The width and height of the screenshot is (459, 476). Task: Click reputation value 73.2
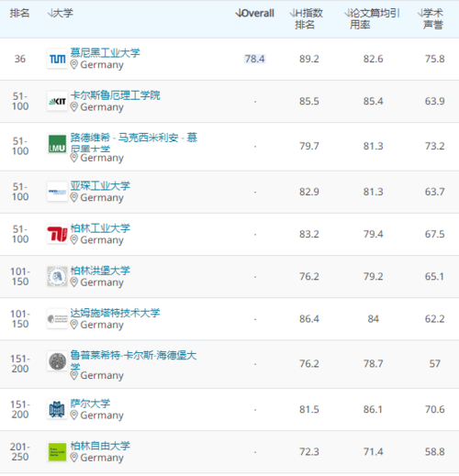coord(434,146)
